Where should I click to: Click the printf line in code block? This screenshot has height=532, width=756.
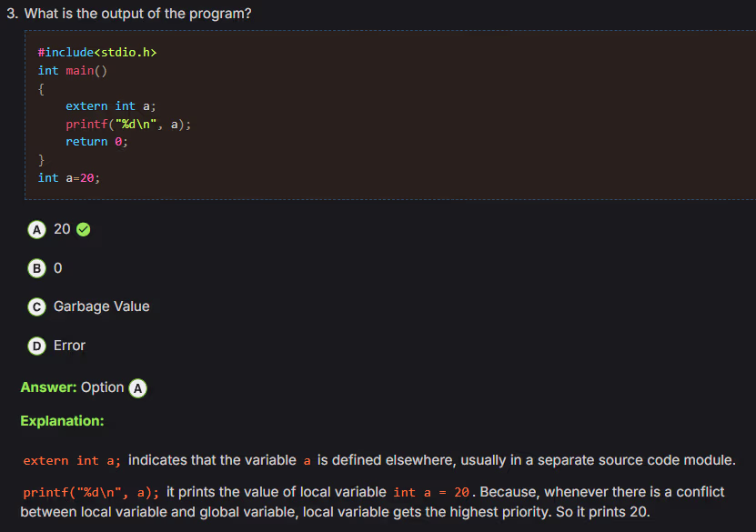128,125
